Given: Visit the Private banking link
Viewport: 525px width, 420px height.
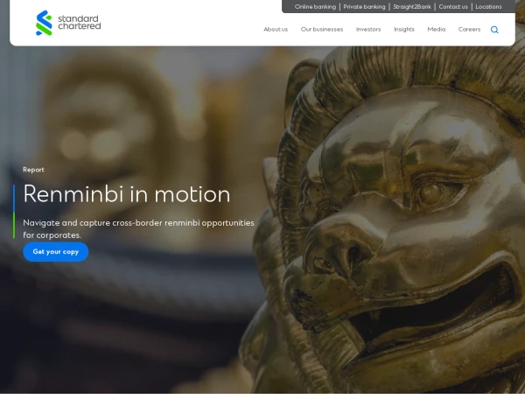Looking at the screenshot, I should pos(364,7).
